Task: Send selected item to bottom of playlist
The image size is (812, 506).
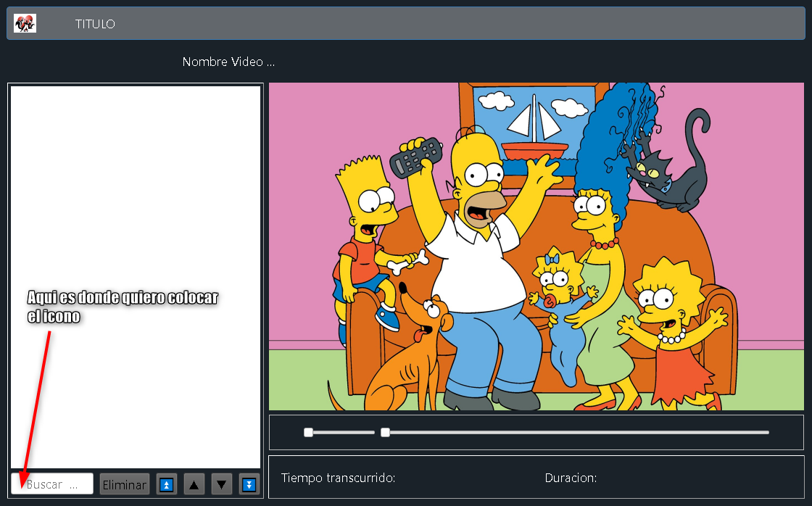Action: (249, 484)
